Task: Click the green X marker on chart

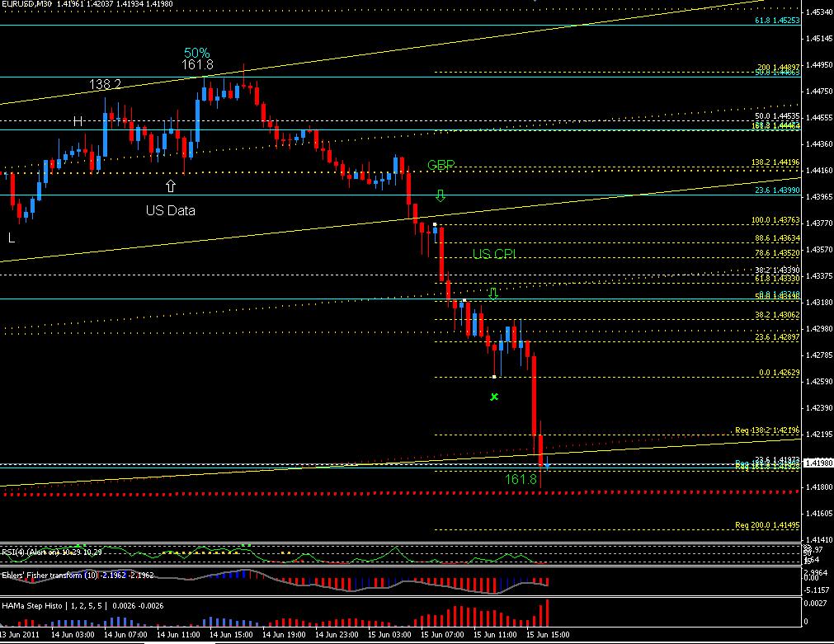Action: [494, 397]
